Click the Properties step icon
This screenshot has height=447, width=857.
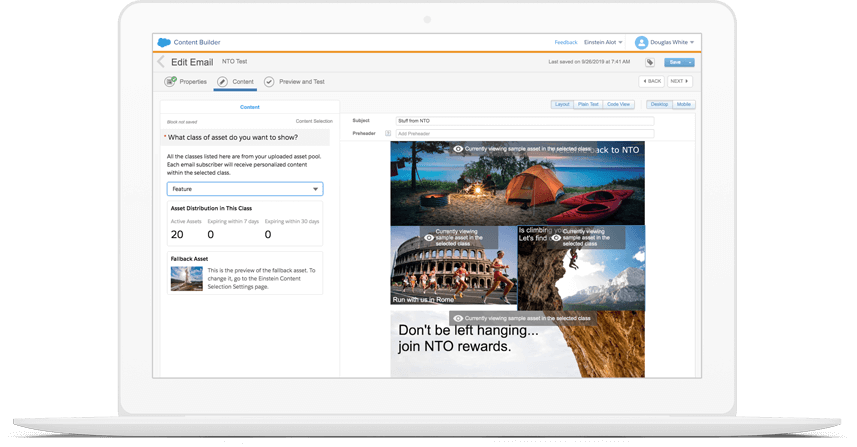click(169, 81)
